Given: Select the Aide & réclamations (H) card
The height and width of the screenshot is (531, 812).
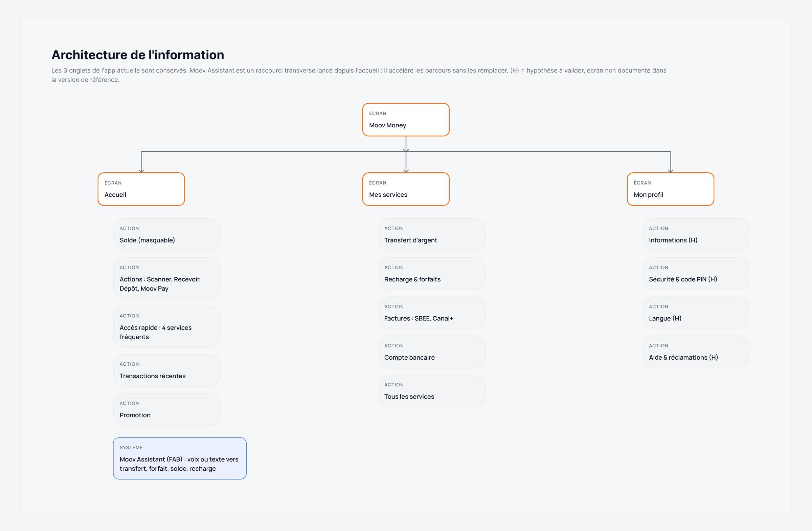Looking at the screenshot, I should (x=696, y=352).
